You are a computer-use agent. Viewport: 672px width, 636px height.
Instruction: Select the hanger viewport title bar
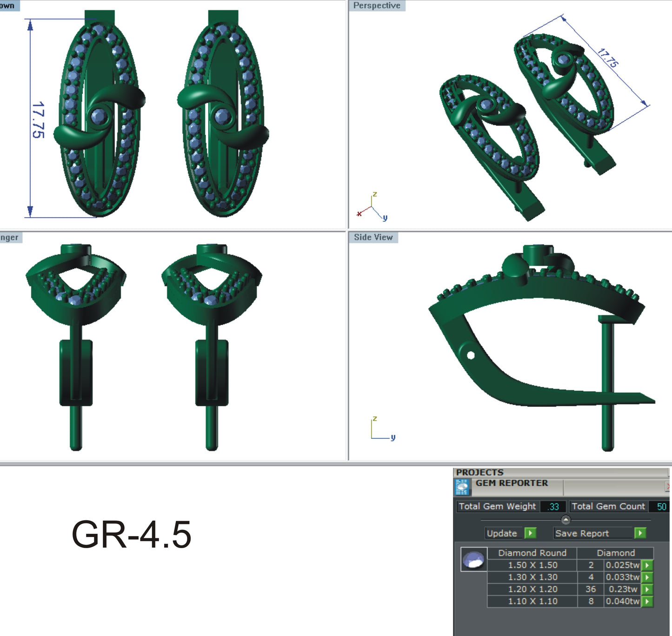(8, 237)
